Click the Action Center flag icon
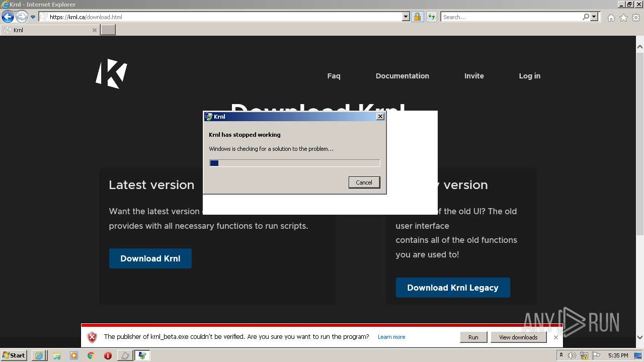Viewport: 644px width, 362px height. click(596, 355)
